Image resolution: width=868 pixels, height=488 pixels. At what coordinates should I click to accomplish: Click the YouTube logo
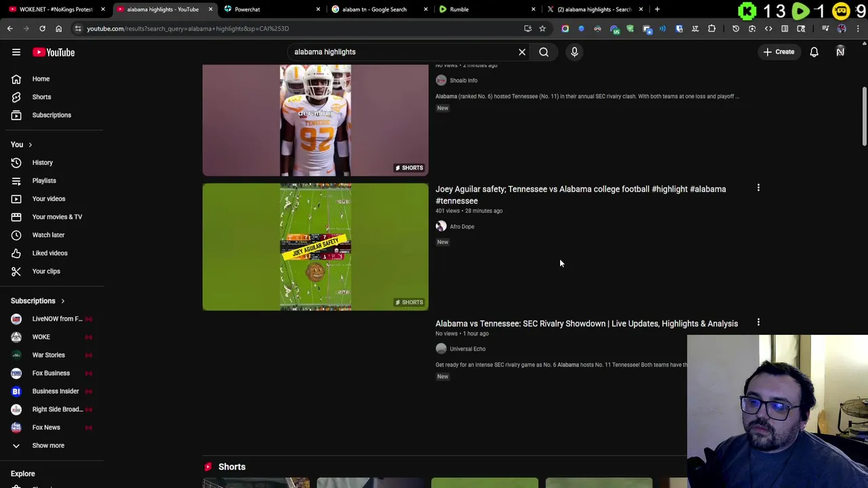point(54,52)
